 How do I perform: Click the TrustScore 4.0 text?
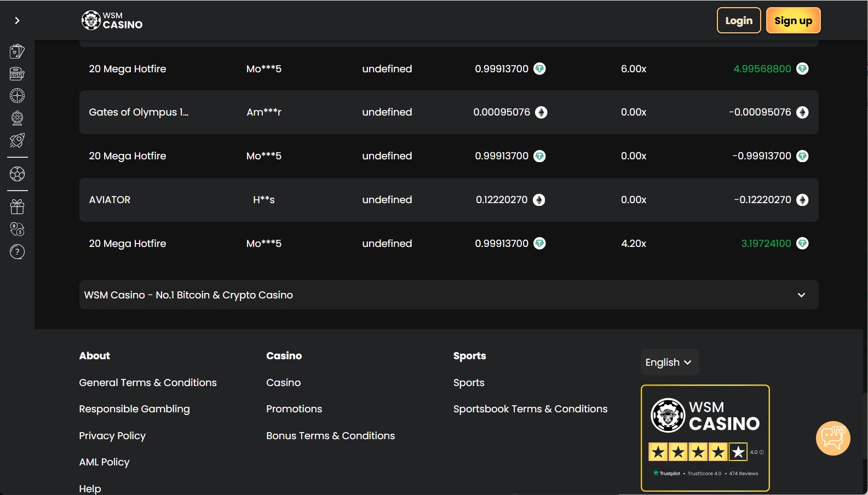pos(704,474)
